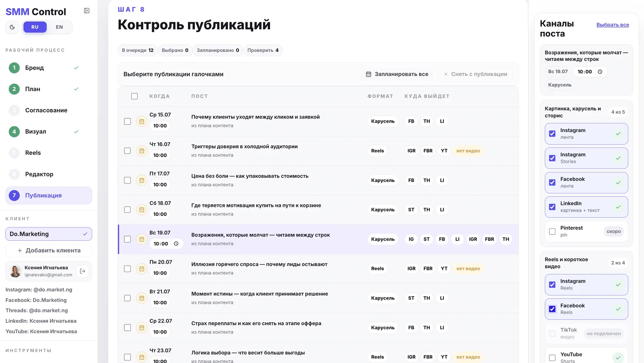644x363 pixels.
Task: Click the green check on the Instagram Stories card
Action: point(618,158)
